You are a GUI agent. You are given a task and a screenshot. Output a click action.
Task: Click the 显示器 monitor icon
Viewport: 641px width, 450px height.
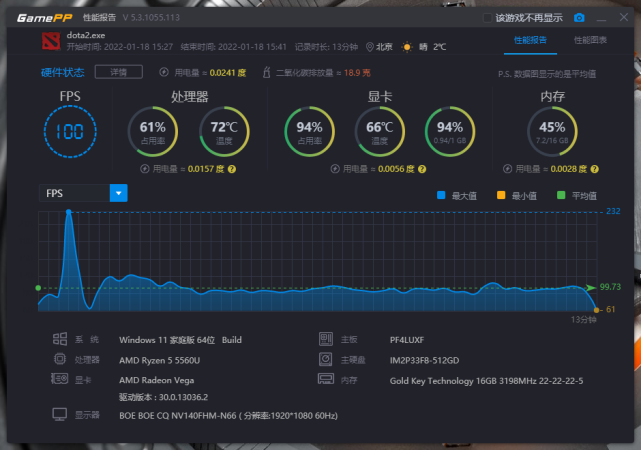(60, 414)
